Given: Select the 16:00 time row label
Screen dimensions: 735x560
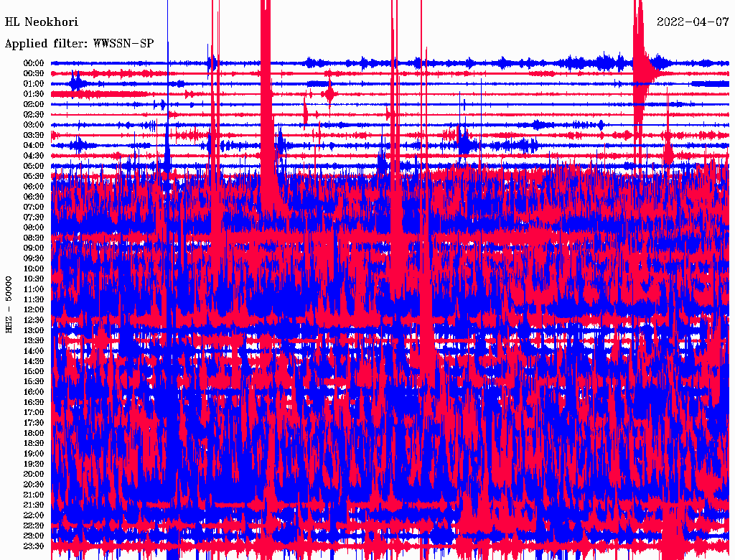Looking at the screenshot, I should click(34, 392).
